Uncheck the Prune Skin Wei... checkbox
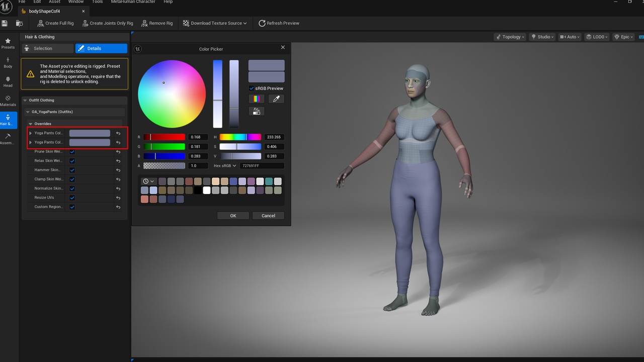 (72, 152)
